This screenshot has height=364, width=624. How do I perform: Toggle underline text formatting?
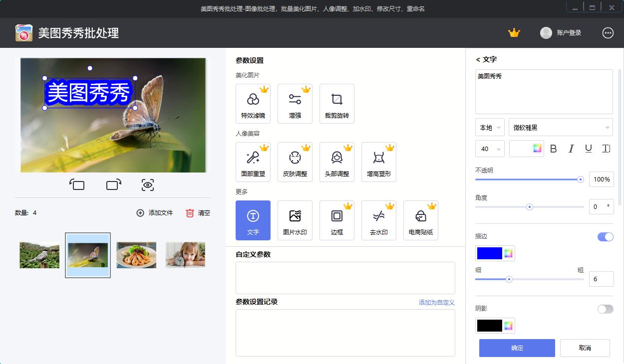(x=589, y=149)
